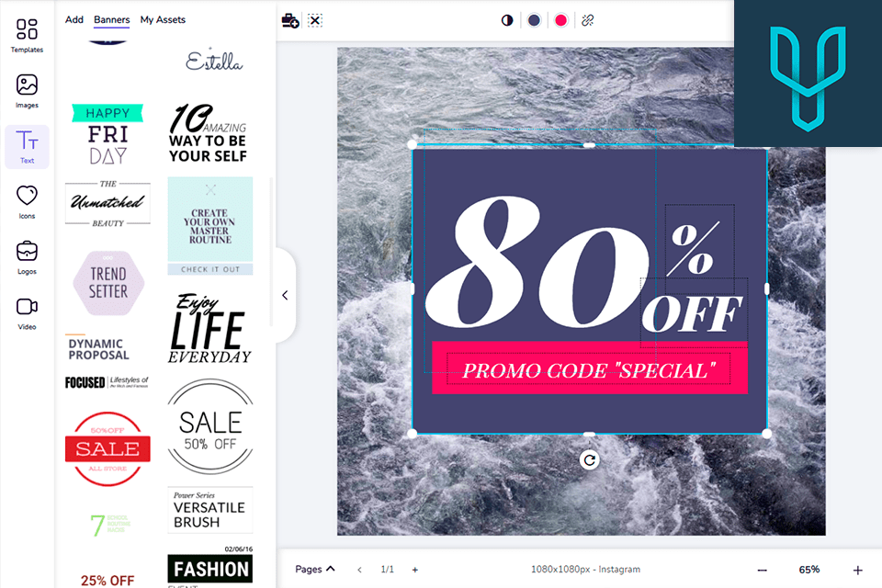Viewport: 882px width, 588px height.
Task: Click the deselect dashed-box X icon
Action: [x=315, y=21]
